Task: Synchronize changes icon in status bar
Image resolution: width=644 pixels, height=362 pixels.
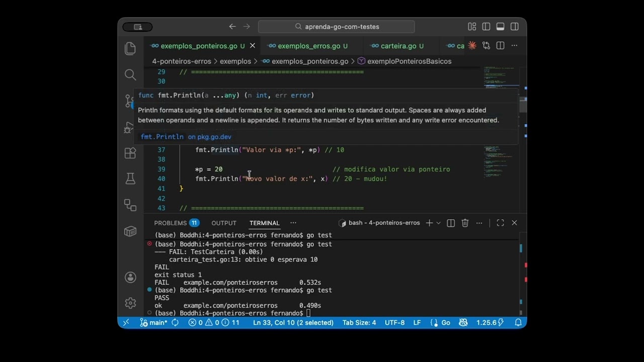Action: (x=175, y=322)
